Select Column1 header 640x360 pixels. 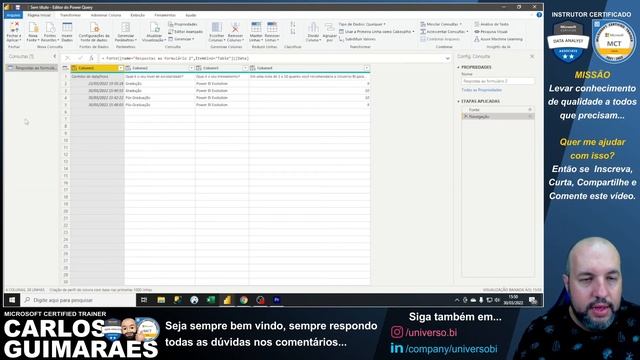(x=97, y=68)
